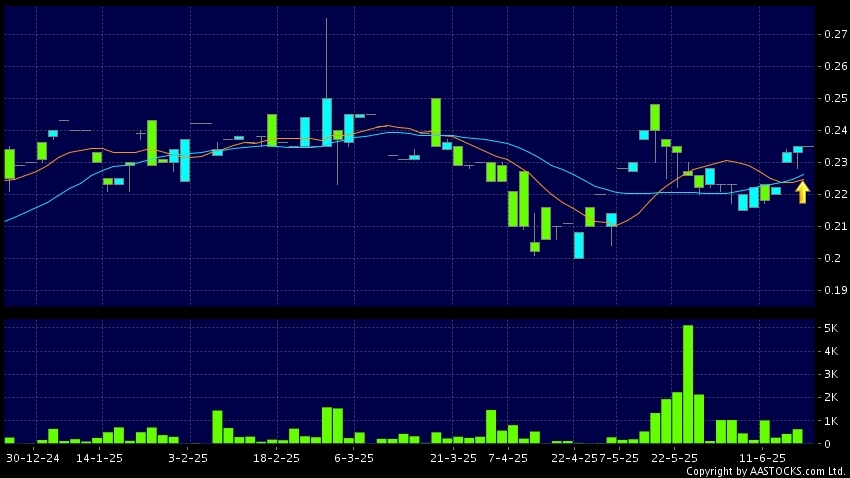
Task: Select the 0.26 price axis label
Action: 835,66
